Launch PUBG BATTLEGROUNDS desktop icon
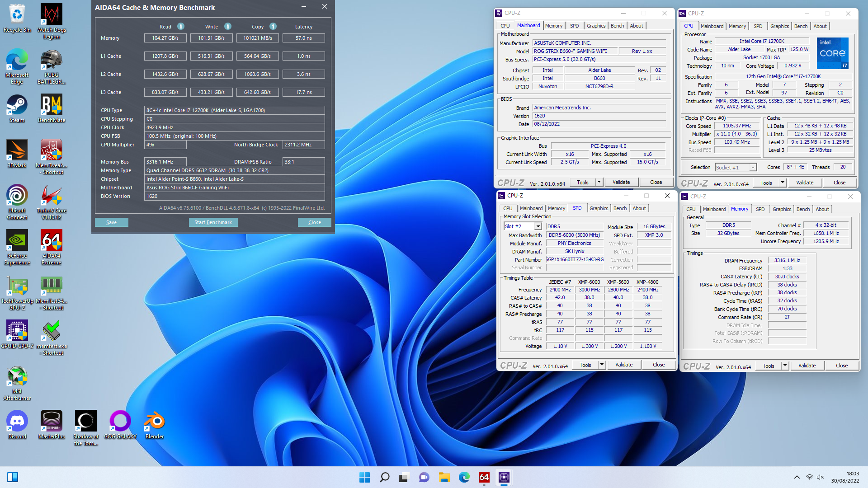 [x=52, y=66]
